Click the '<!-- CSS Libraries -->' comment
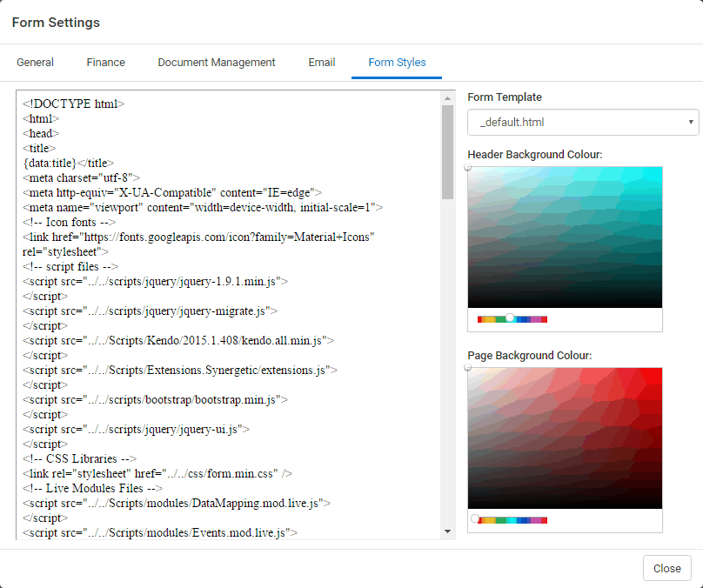703x588 pixels. point(80,459)
